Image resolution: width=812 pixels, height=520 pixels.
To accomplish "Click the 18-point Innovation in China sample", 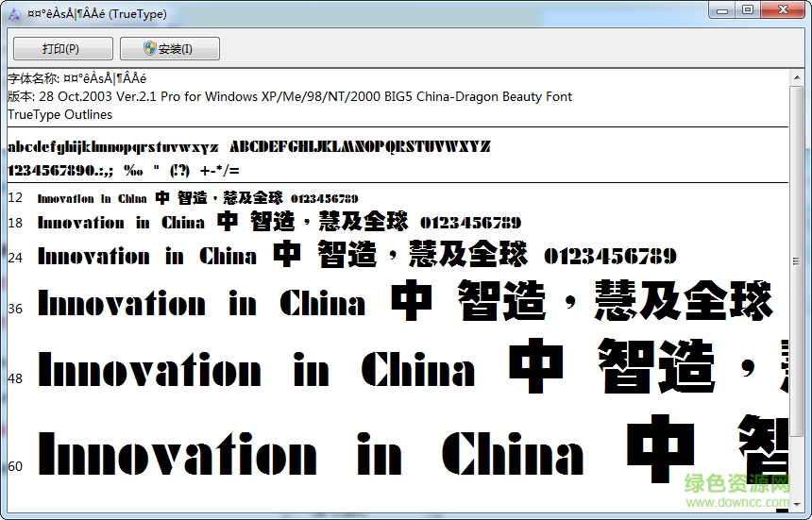I will (x=121, y=223).
